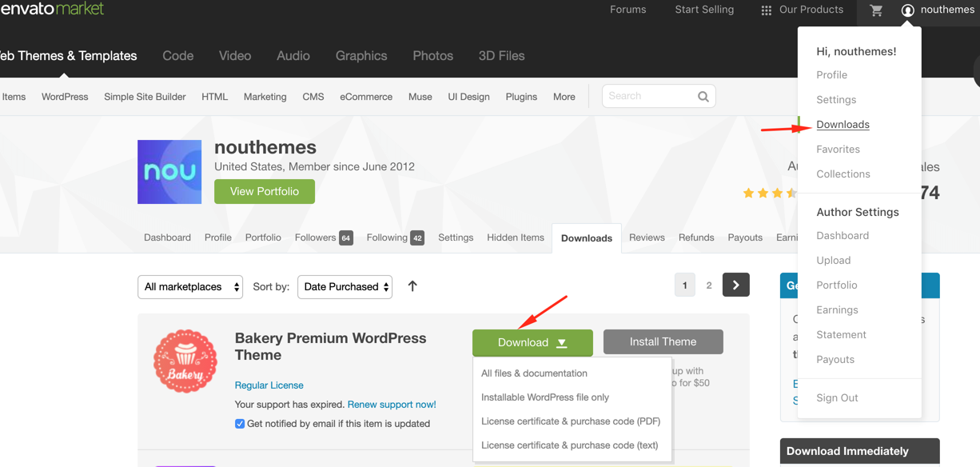Follow the Renew support now link

[392, 405]
